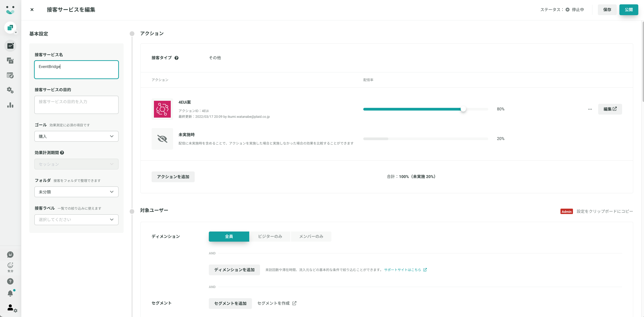Viewport: 644px width, 317px height.
Task: Expand the ゴール dropdown showing 購入
Action: pyautogui.click(x=76, y=136)
